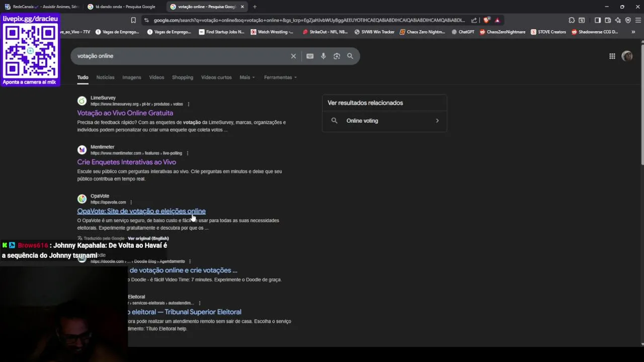Open the Google account profile avatar
644x362 pixels.
627,56
